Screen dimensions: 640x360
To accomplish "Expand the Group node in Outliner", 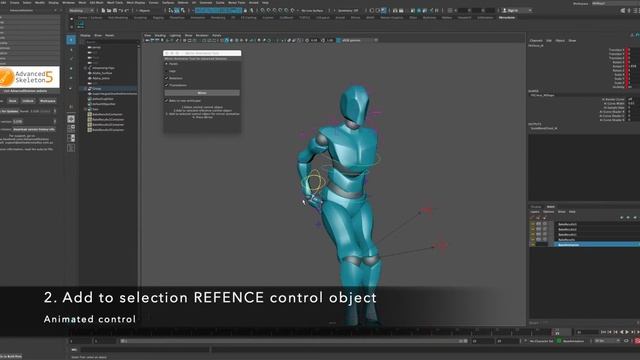I will [x=85, y=89].
